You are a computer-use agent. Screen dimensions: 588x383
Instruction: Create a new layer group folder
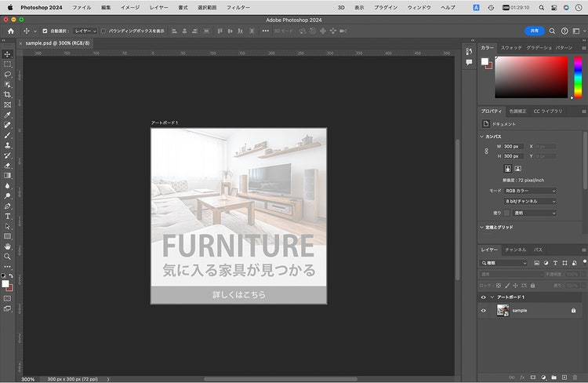[x=554, y=378]
